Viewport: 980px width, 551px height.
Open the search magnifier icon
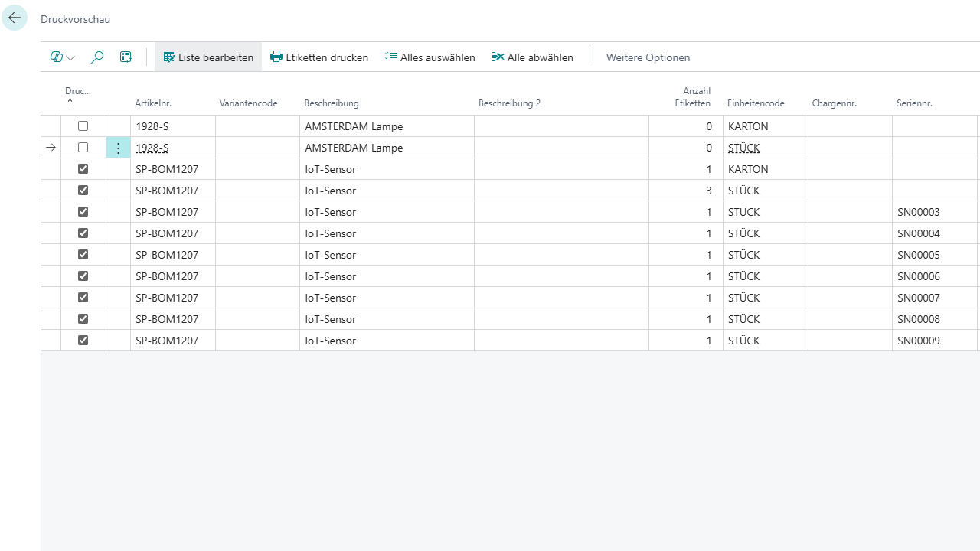pos(97,57)
